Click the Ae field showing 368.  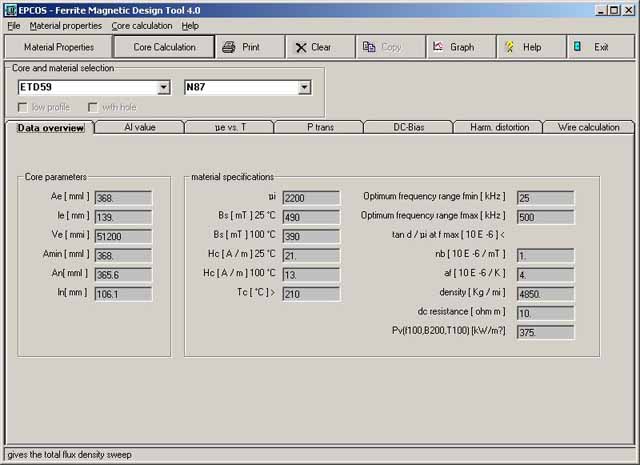[x=123, y=198]
